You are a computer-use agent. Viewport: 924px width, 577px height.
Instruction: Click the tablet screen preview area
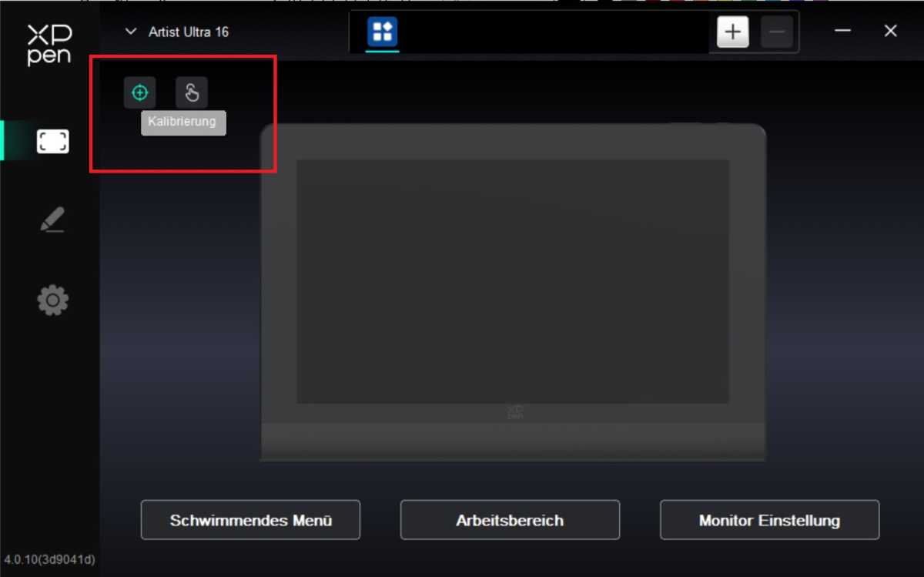tap(513, 281)
